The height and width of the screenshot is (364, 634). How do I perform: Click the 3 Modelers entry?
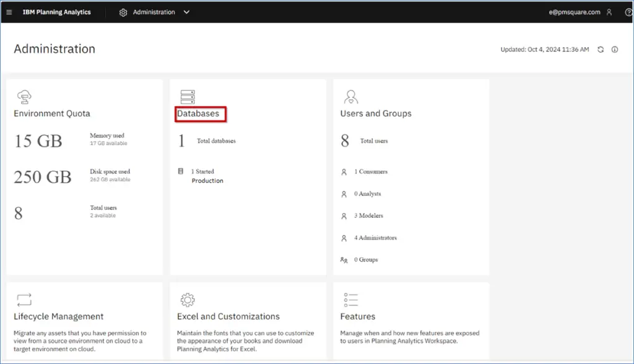(369, 215)
